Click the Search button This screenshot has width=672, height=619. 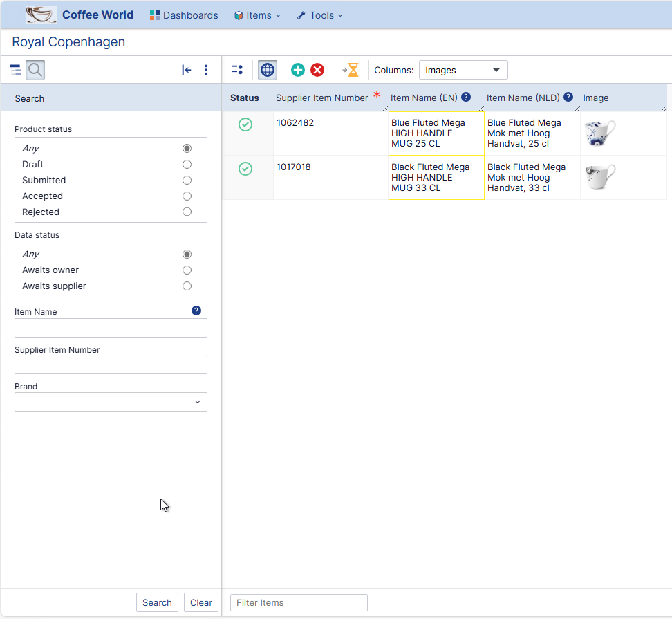point(158,602)
